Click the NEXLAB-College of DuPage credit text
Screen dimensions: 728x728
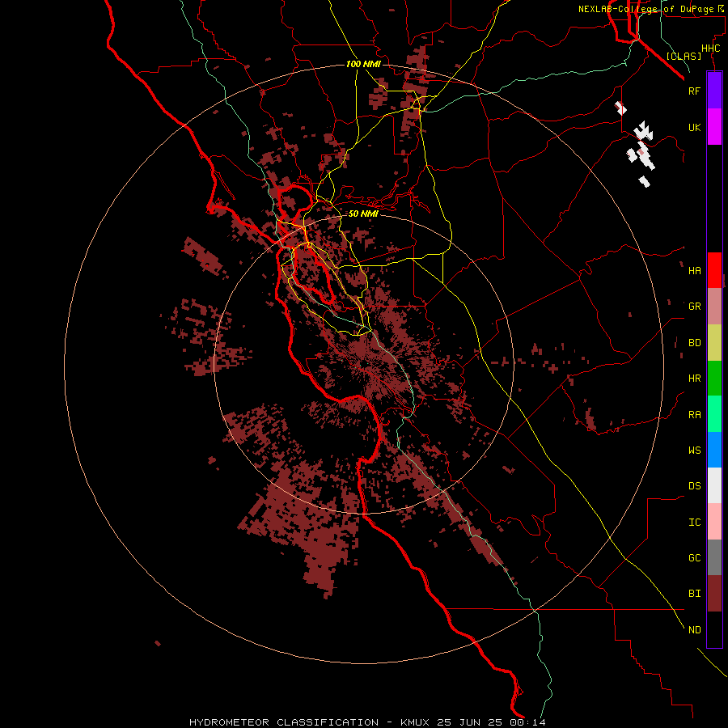click(x=650, y=9)
